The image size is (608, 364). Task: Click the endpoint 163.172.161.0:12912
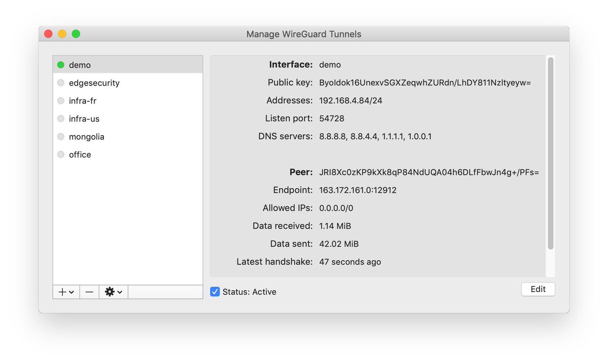(358, 190)
